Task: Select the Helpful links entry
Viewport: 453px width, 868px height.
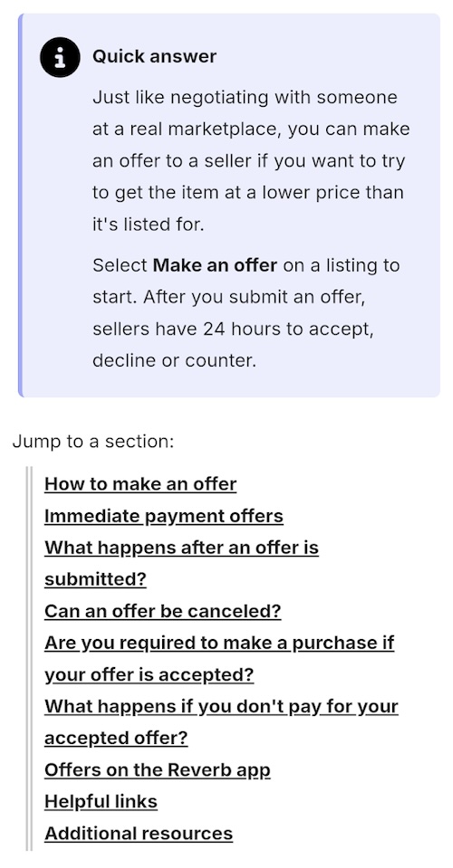Action: [x=101, y=802]
